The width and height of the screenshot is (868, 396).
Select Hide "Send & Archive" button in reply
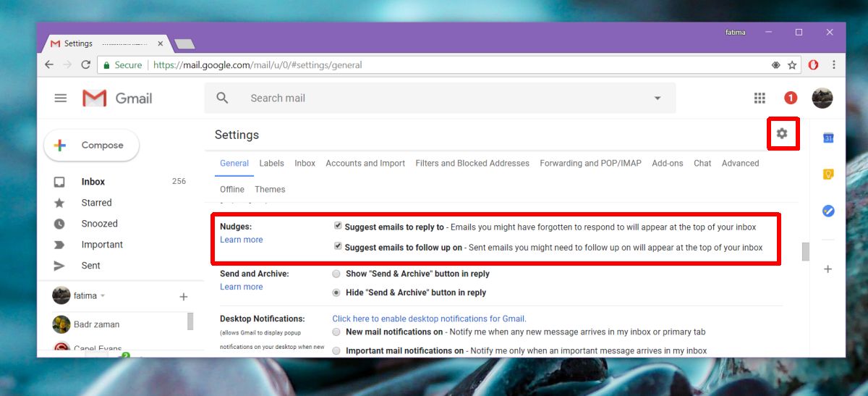point(336,292)
